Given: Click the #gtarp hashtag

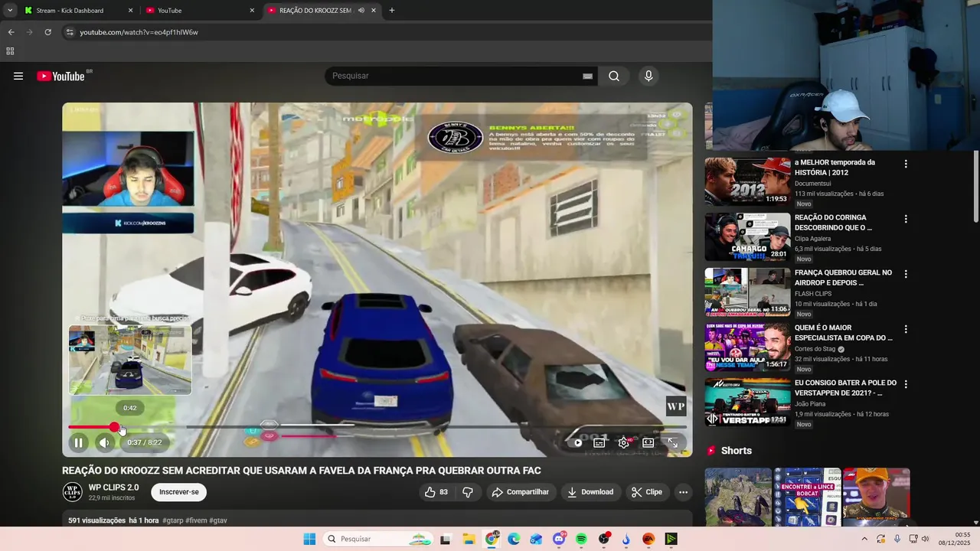Looking at the screenshot, I should coord(172,520).
